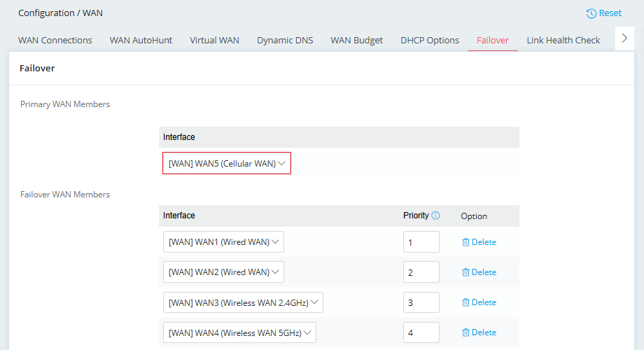644x350 pixels.
Task: Click trash icon for WAN4 row
Action: click(465, 332)
